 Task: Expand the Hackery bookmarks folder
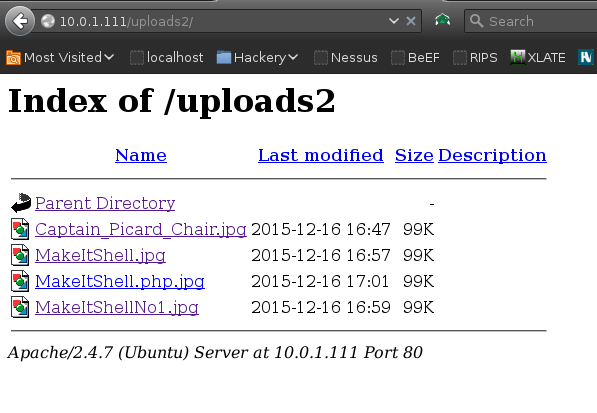coord(257,57)
